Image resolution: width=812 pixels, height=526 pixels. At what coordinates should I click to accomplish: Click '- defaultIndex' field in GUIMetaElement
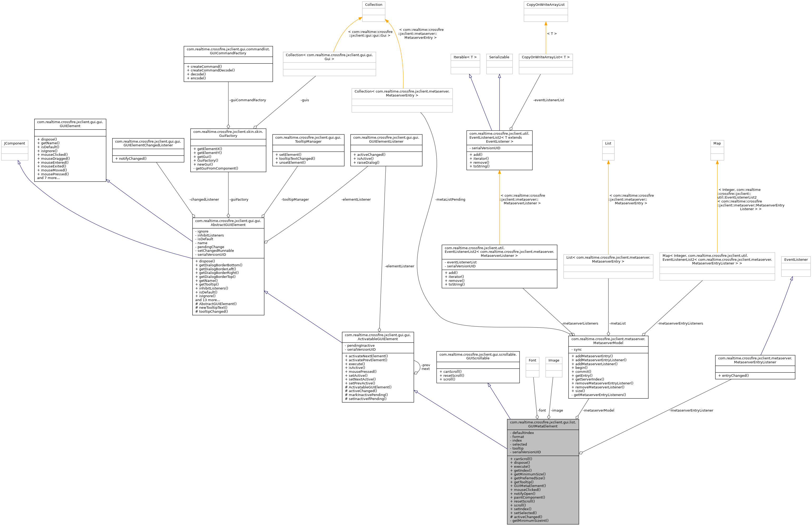click(x=522, y=433)
